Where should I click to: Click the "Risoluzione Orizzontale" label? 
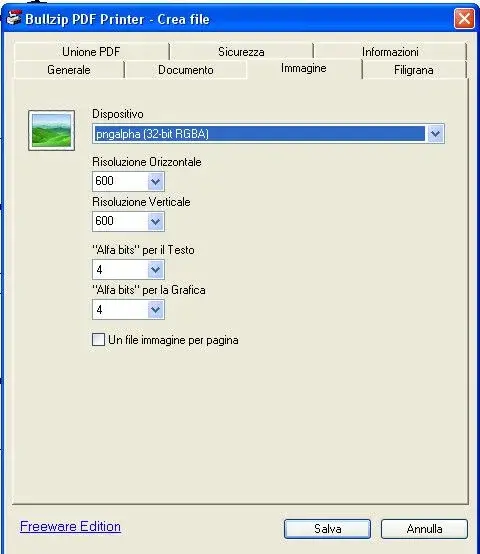click(x=147, y=162)
